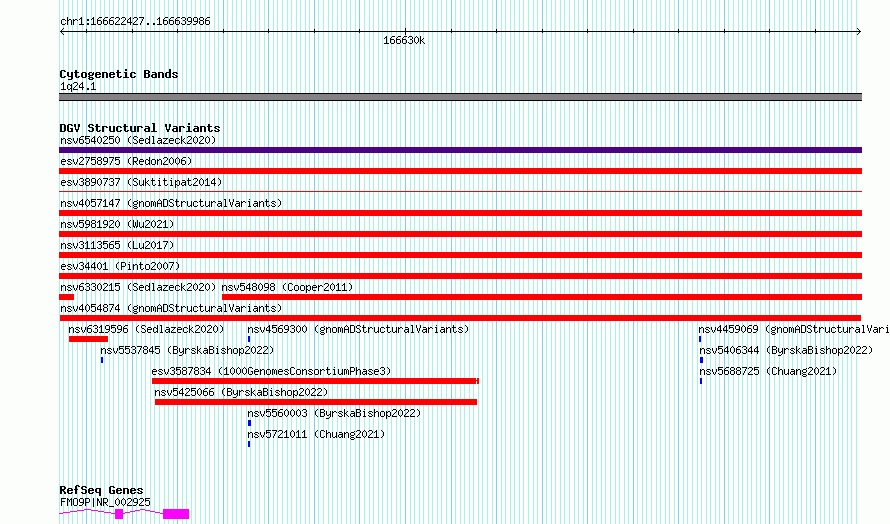Viewport: 890px width, 524px height.
Task: Select the blue tick under nsv5560003
Action: coord(249,423)
